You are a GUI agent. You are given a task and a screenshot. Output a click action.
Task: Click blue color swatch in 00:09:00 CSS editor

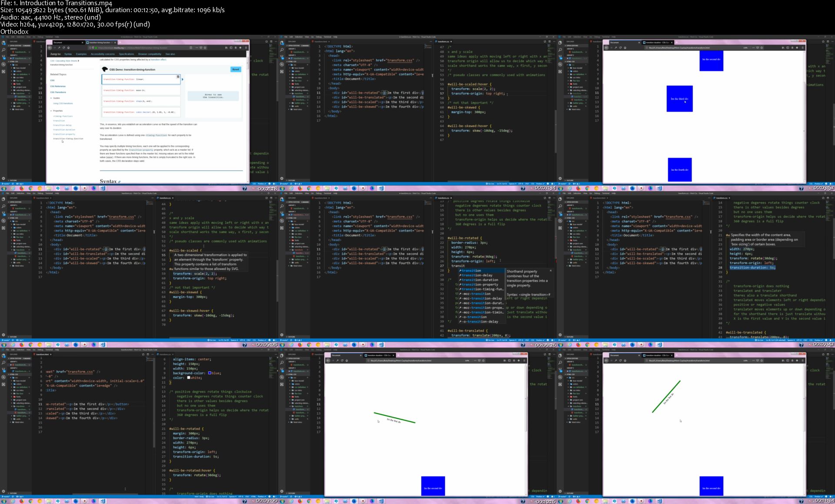pyautogui.click(x=210, y=373)
